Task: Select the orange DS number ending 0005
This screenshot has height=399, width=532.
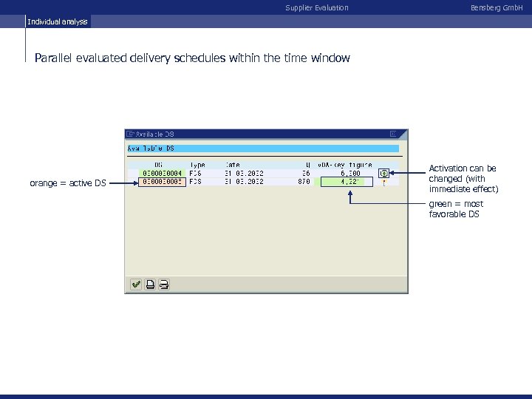Action: (x=162, y=183)
